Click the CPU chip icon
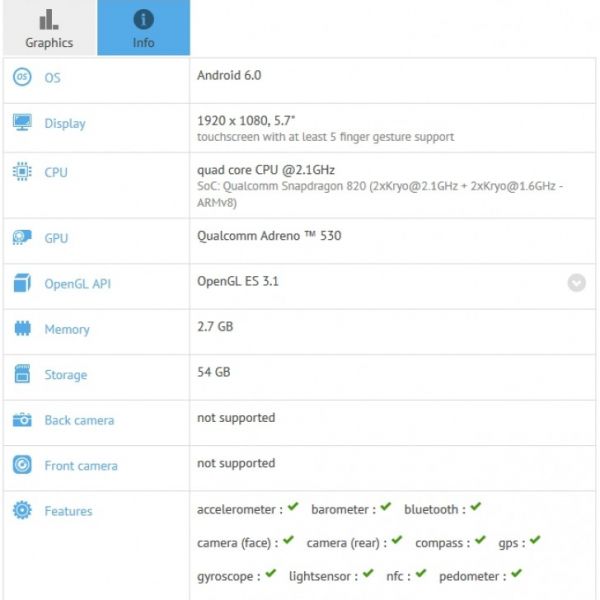 22,172
